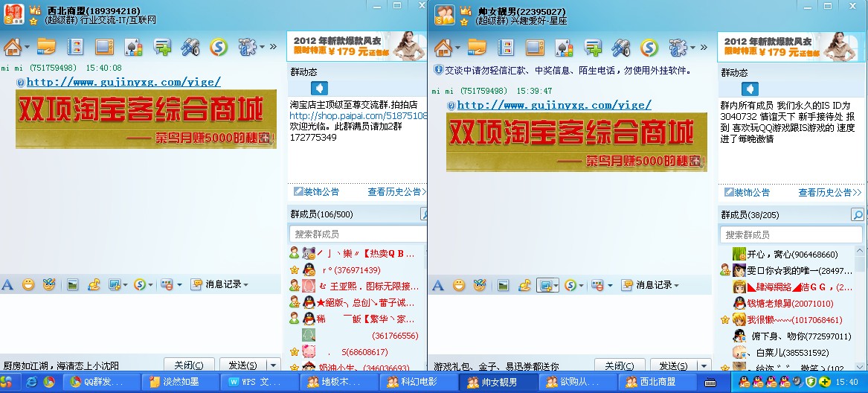Screen dimensions: 868x393
Task: Click 发送(S) button in 帅女靓男 window
Action: 674,366
